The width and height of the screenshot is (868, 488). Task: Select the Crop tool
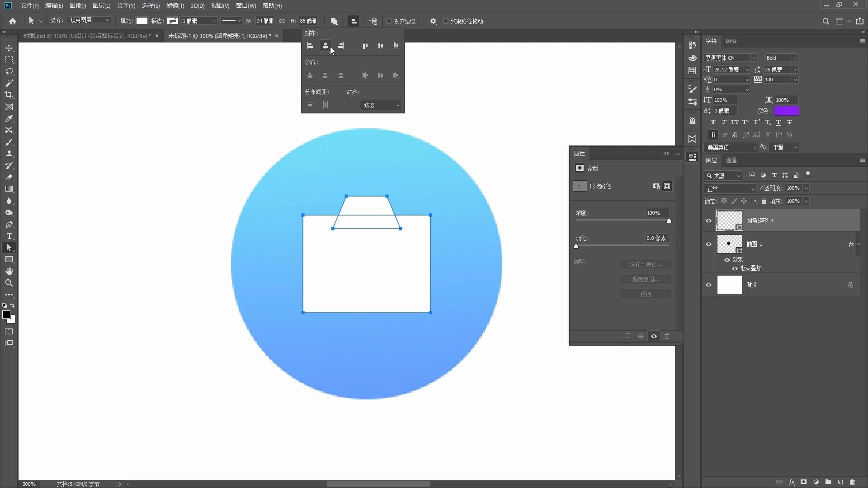click(9, 95)
